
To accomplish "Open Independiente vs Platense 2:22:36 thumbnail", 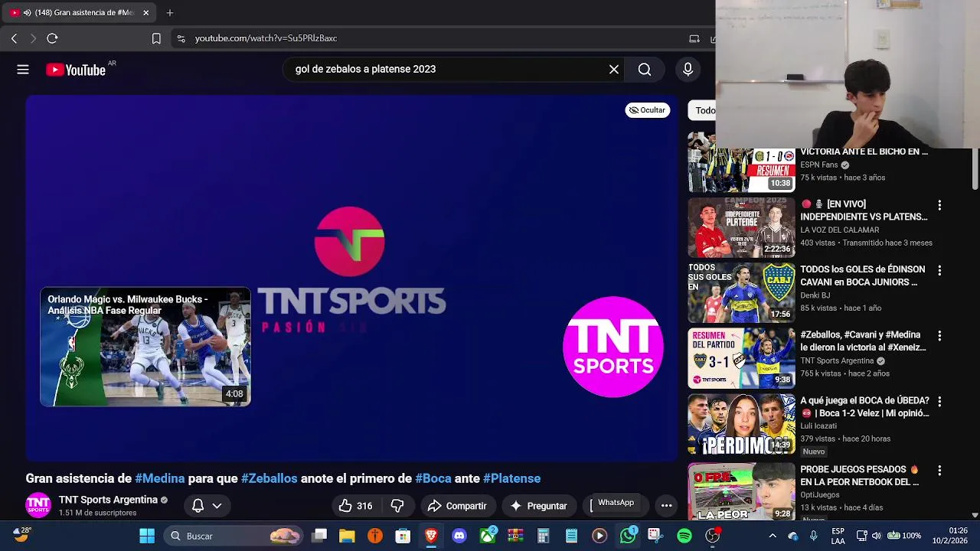I will [x=741, y=227].
